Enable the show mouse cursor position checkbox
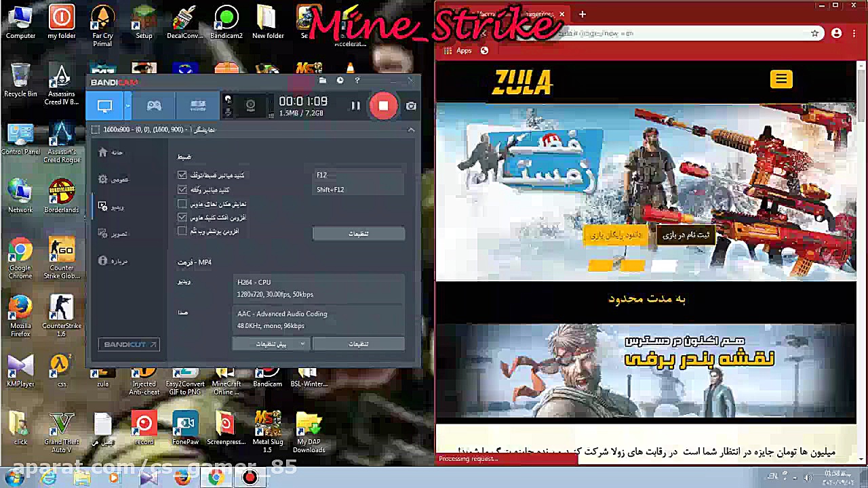This screenshot has width=868, height=488. click(x=182, y=203)
